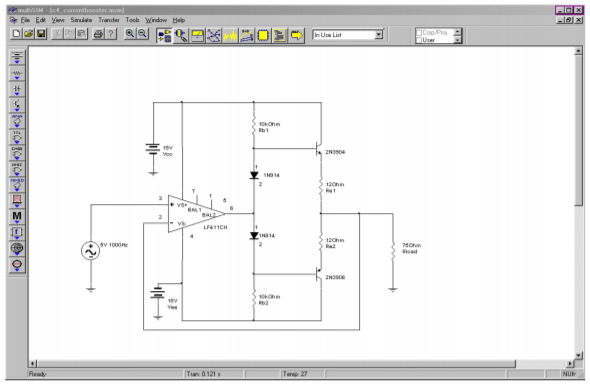Open the Simulate menu
590x387 pixels.
coord(81,20)
